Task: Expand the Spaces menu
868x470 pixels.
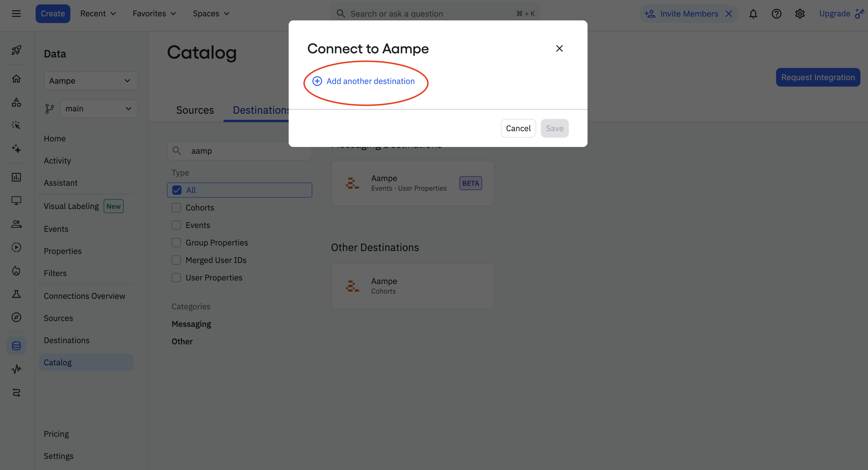Action: click(211, 14)
